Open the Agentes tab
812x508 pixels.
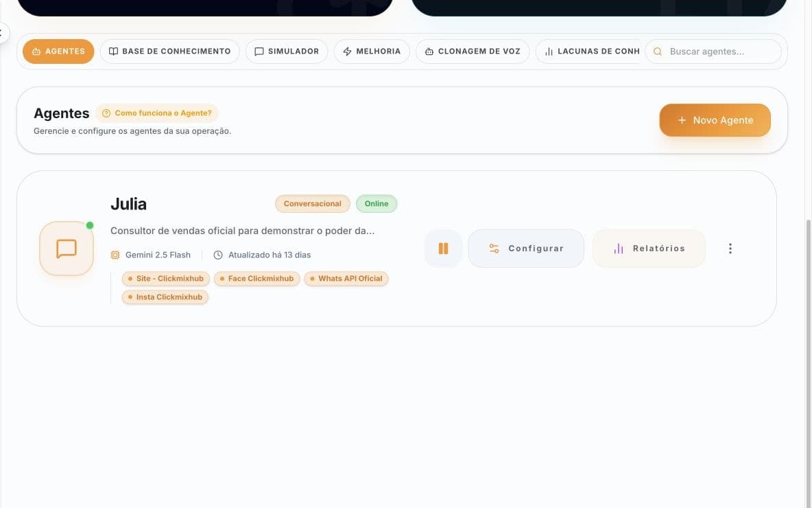pyautogui.click(x=58, y=51)
